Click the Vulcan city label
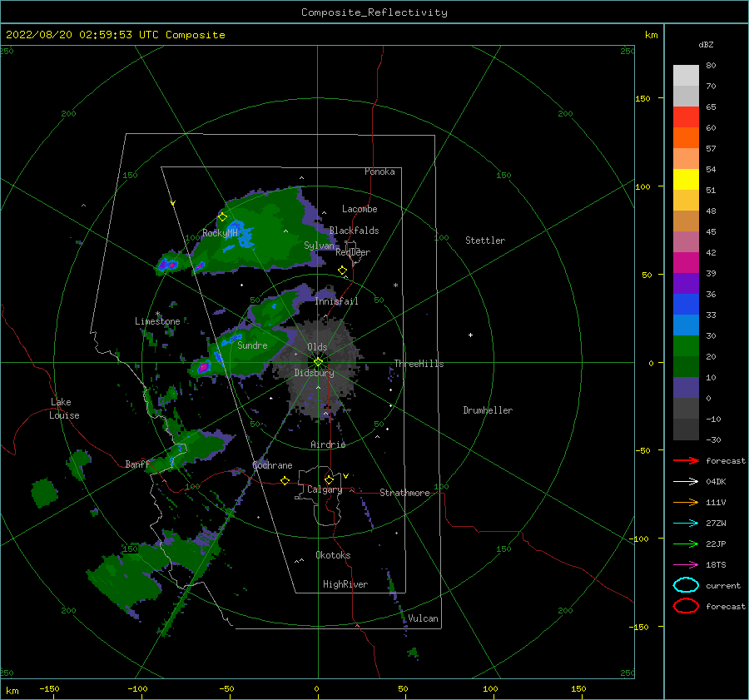Screen dimensions: 749x700 (x=424, y=618)
